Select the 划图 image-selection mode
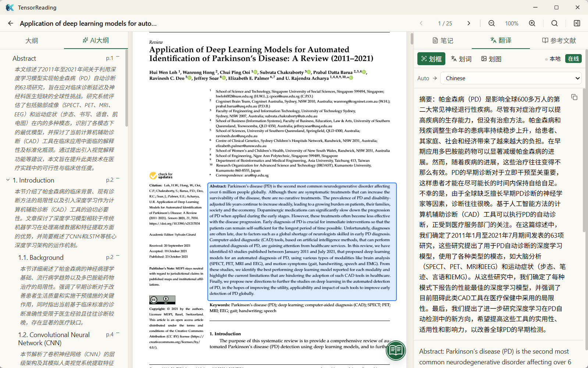Viewport: 588px width, 368px height. tap(491, 59)
